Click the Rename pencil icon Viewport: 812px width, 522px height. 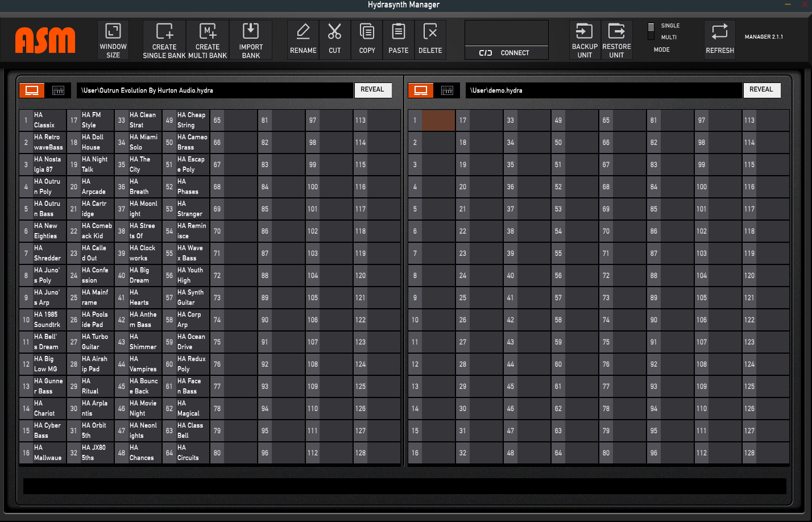click(303, 40)
